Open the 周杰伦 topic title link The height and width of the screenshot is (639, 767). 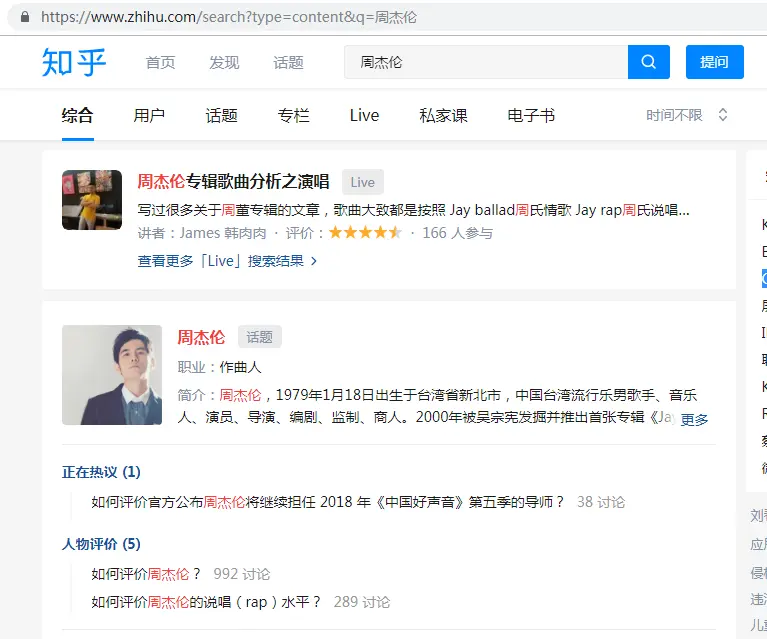click(x=201, y=337)
